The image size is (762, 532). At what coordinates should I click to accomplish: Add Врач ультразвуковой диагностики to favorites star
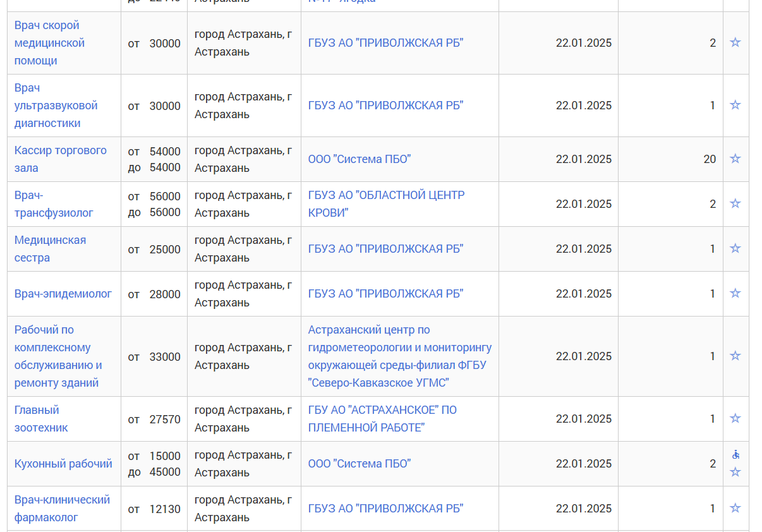click(x=735, y=105)
